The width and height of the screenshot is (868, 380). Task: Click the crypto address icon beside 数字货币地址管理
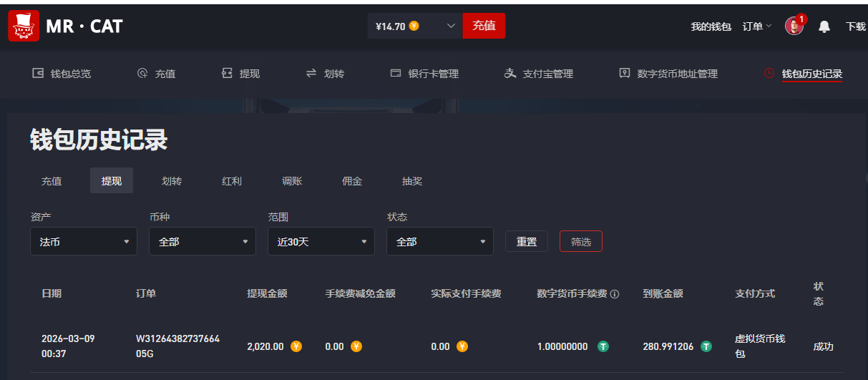pos(625,73)
